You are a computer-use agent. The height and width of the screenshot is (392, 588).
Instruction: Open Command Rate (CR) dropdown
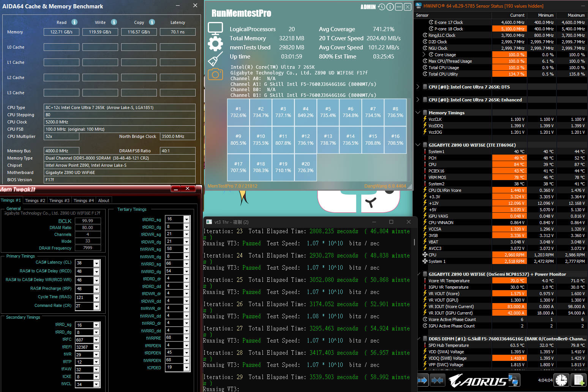coord(96,306)
